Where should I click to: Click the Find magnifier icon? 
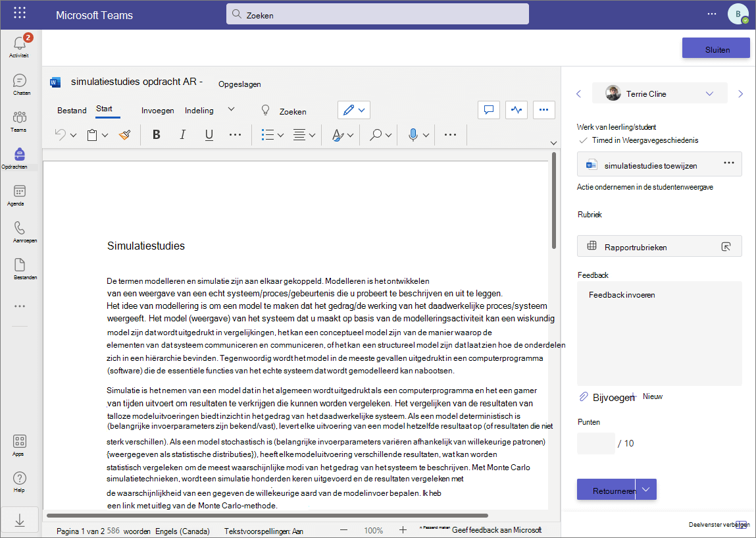(376, 135)
